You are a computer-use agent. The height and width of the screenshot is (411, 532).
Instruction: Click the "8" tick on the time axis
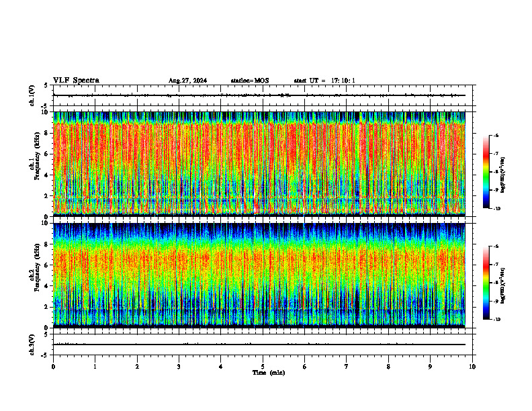pyautogui.click(x=388, y=367)
